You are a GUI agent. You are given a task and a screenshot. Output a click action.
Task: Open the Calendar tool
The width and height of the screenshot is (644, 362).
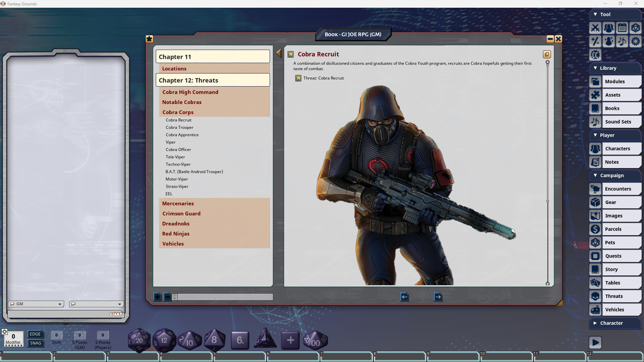[x=623, y=28]
